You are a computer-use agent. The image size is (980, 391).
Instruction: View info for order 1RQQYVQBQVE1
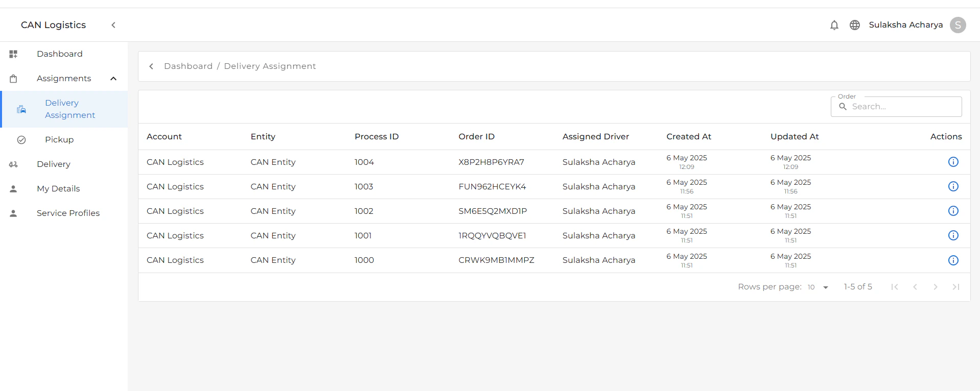click(x=953, y=235)
